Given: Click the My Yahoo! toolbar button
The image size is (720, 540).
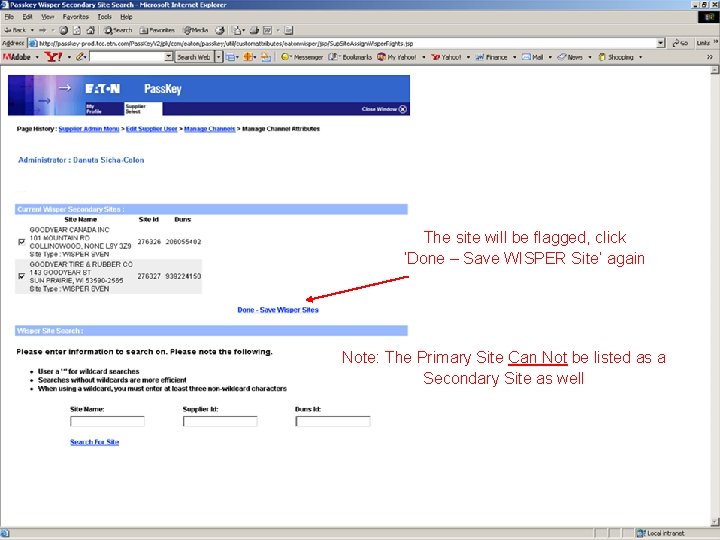Looking at the screenshot, I should pos(397,57).
